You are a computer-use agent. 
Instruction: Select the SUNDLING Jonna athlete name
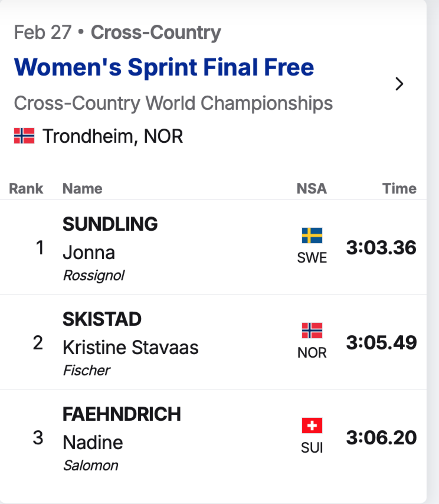pos(110,238)
